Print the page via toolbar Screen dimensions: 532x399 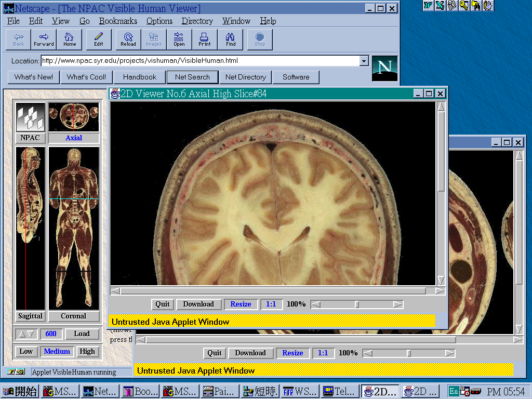pos(205,39)
